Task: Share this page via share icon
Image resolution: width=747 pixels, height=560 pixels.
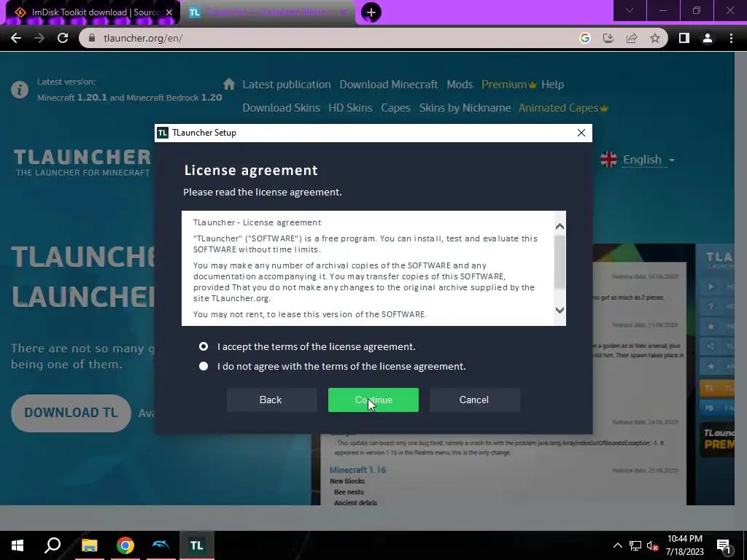Action: pos(632,38)
